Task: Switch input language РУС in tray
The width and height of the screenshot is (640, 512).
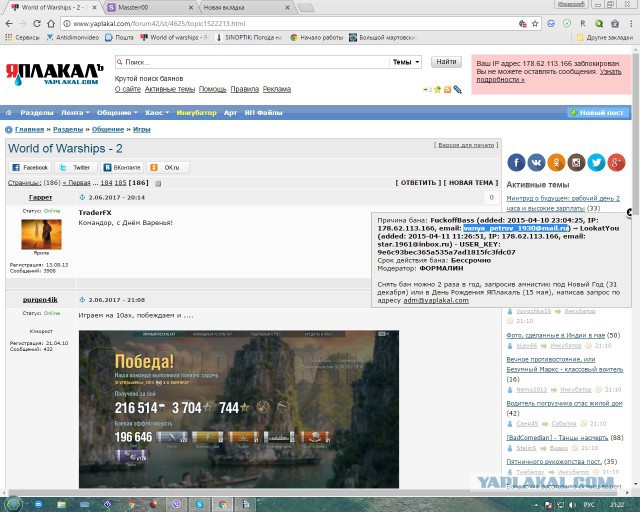Action: point(589,505)
